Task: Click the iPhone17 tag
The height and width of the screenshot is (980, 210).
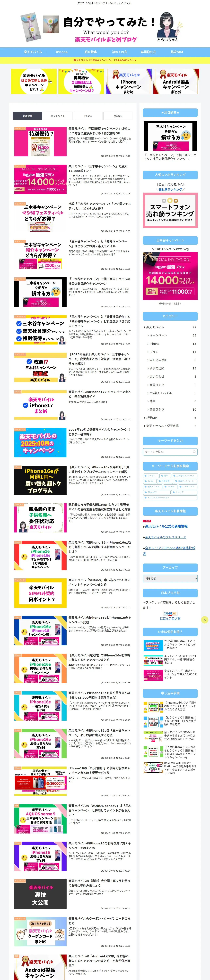Action: point(157,492)
